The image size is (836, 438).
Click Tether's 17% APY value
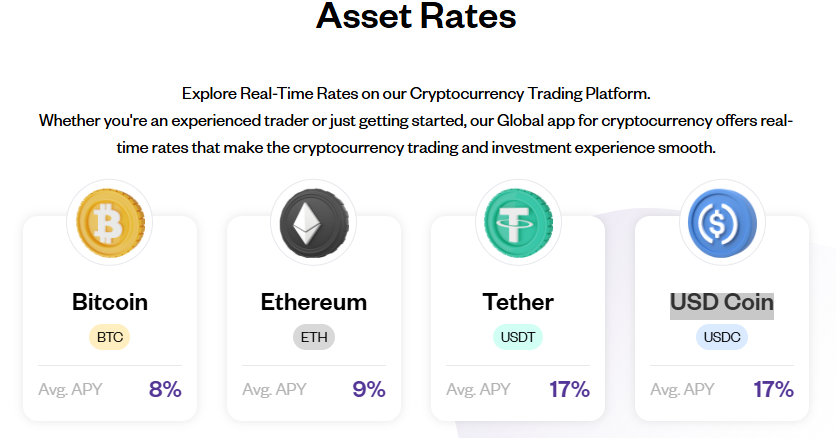(x=569, y=390)
